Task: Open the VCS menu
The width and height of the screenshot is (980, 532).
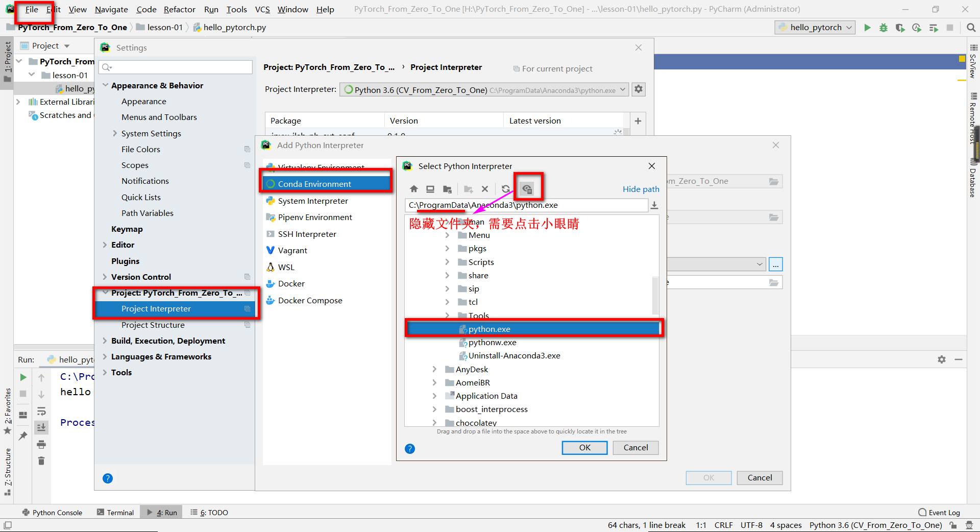Action: 262,9
